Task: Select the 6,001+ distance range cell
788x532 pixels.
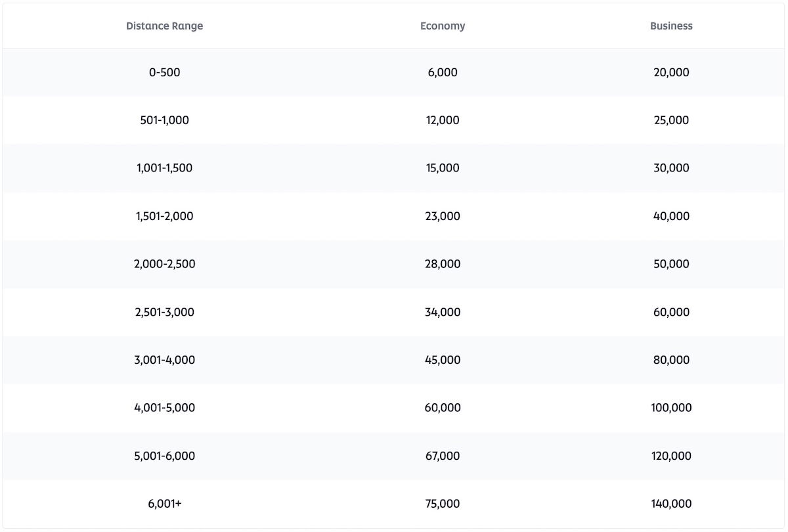Action: click(164, 504)
